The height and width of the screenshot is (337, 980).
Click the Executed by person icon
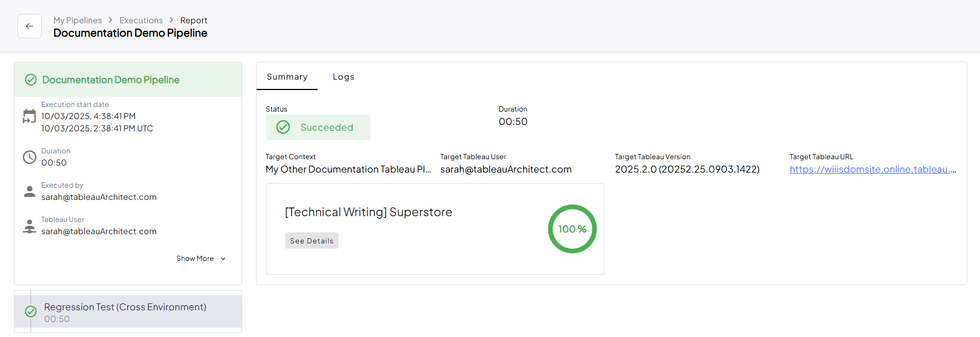pyautogui.click(x=29, y=191)
